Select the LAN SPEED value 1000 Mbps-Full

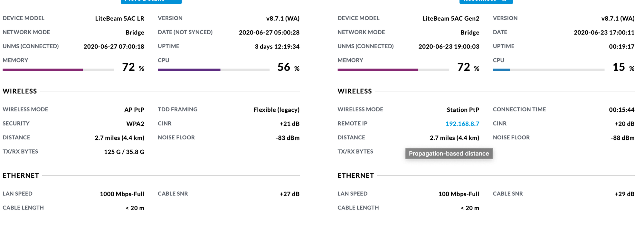[x=121, y=194]
